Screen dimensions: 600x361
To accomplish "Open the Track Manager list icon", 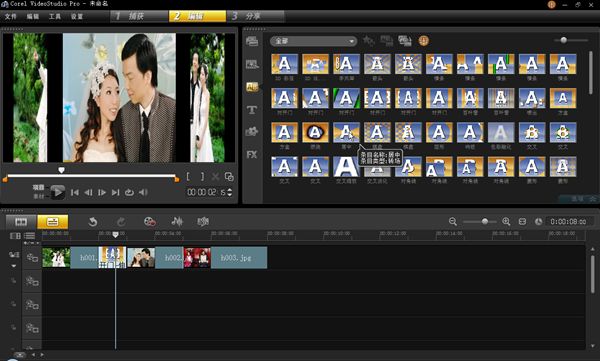I will pyautogui.click(x=29, y=235).
